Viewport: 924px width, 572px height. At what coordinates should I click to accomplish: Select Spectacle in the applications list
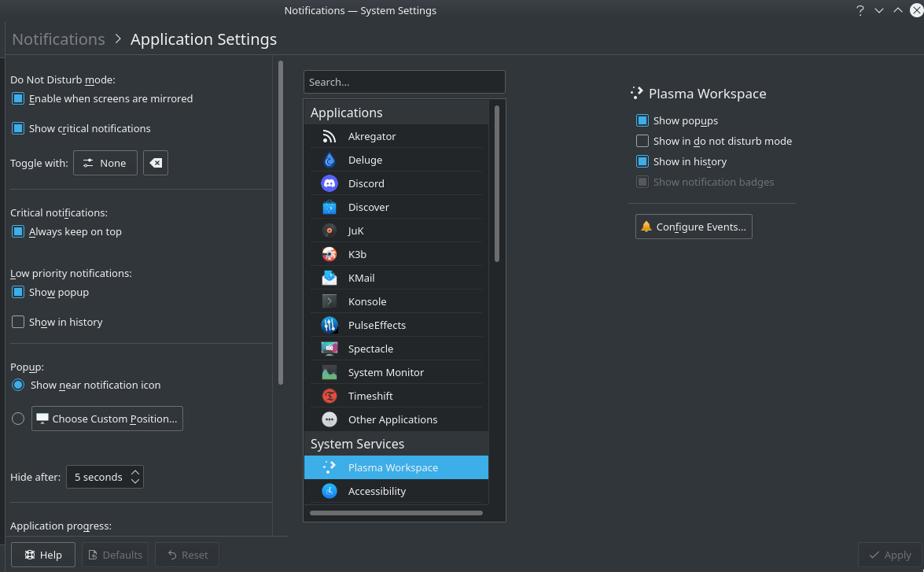(x=396, y=349)
